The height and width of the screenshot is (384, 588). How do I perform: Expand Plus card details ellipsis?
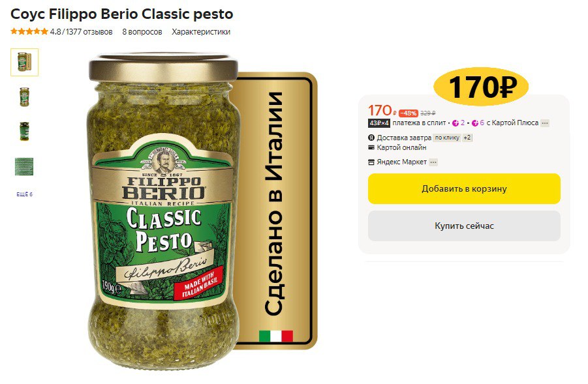[545, 123]
